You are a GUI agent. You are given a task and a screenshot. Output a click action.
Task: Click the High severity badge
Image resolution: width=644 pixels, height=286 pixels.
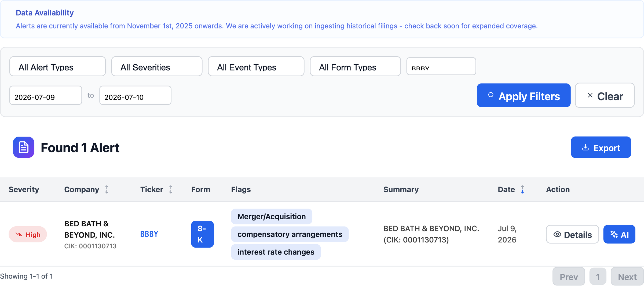[x=28, y=234]
